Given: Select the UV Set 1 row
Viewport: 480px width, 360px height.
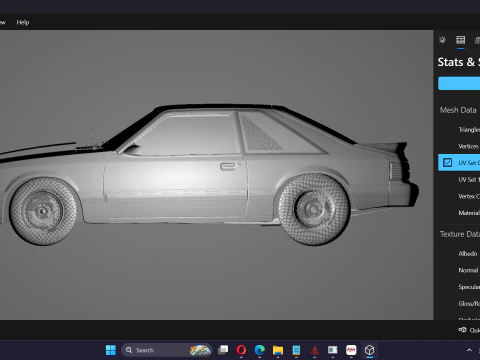Looking at the screenshot, I should 459,180.
